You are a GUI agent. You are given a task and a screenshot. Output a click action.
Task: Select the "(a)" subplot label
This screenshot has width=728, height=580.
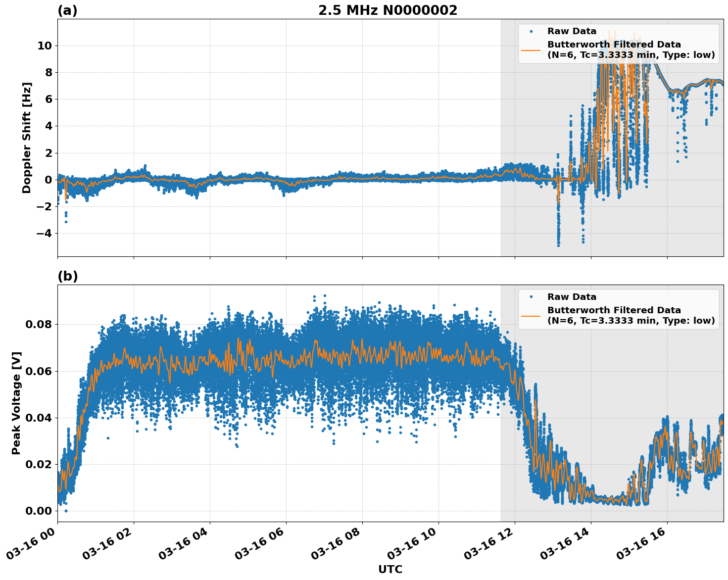pos(68,9)
